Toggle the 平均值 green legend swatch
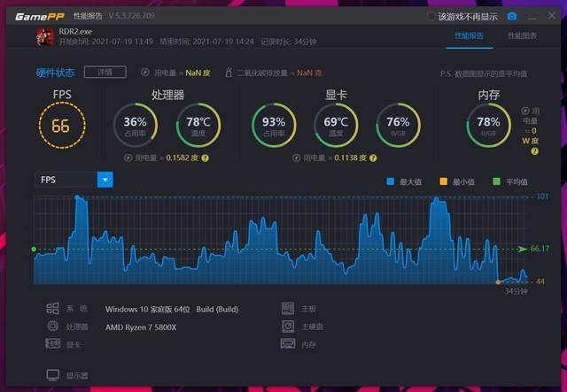The height and width of the screenshot is (392, 567). pyautogui.click(x=496, y=181)
